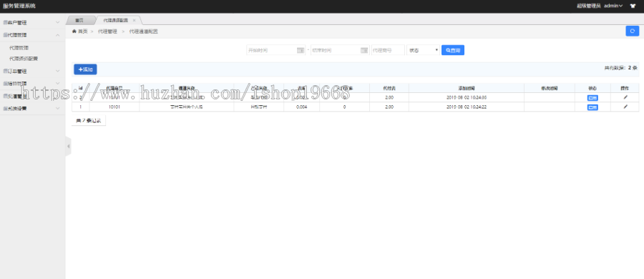This screenshot has width=644, height=279.
Task: Click the 添加时间 column header
Action: (x=467, y=88)
